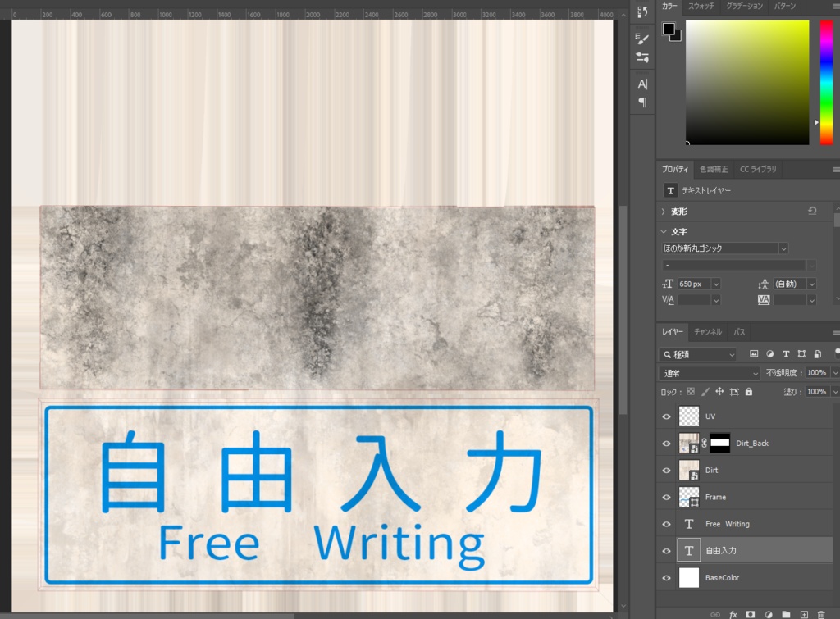Switch to the カラー tab

click(x=669, y=6)
